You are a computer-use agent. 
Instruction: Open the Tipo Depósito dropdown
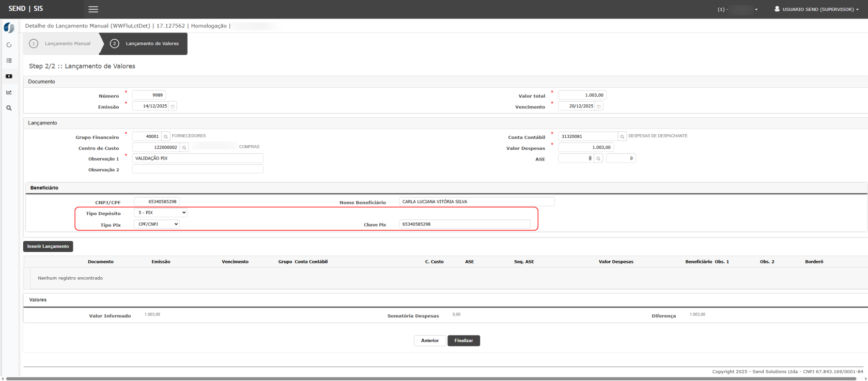tap(161, 213)
